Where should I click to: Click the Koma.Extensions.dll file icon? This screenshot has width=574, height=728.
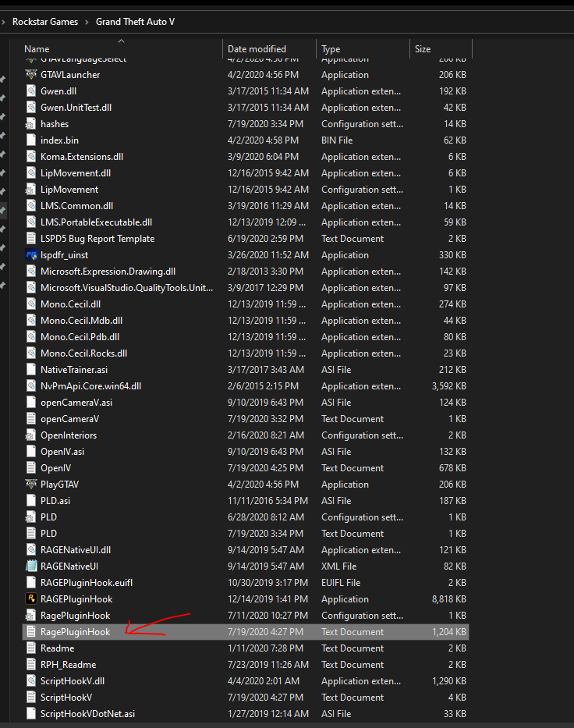(x=31, y=157)
